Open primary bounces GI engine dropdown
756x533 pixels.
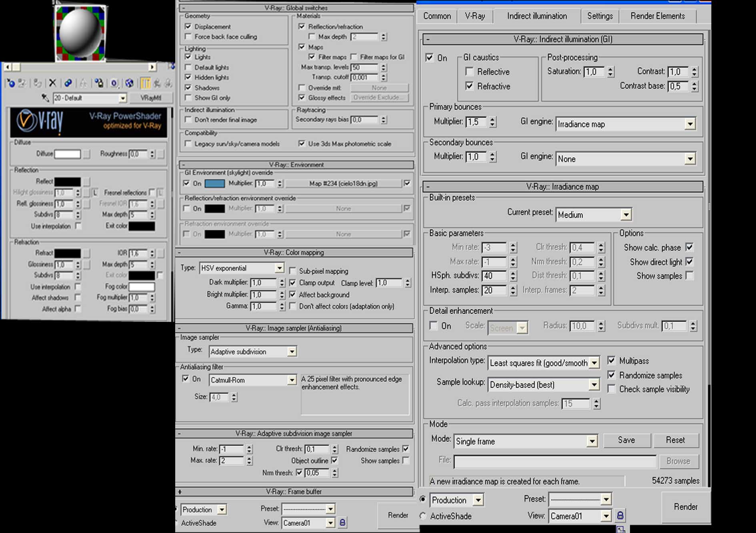690,124
